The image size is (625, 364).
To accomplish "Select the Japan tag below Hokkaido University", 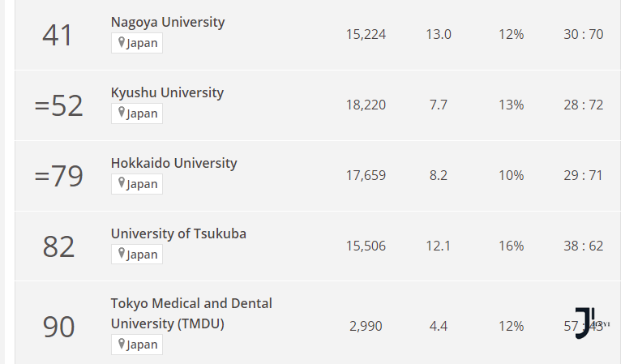I will pyautogui.click(x=137, y=184).
